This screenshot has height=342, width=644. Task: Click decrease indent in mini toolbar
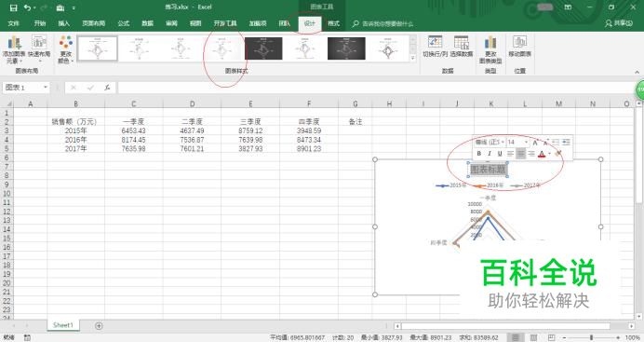pyautogui.click(x=556, y=143)
